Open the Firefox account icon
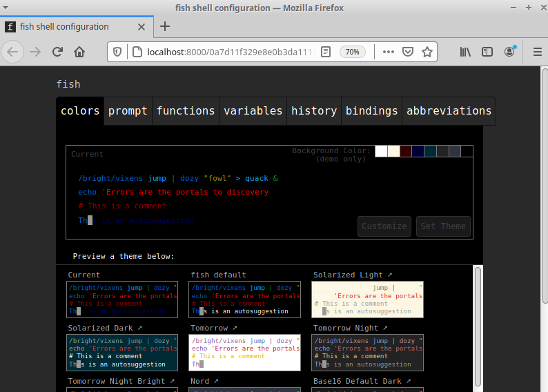This screenshot has height=392, width=548. tap(509, 52)
